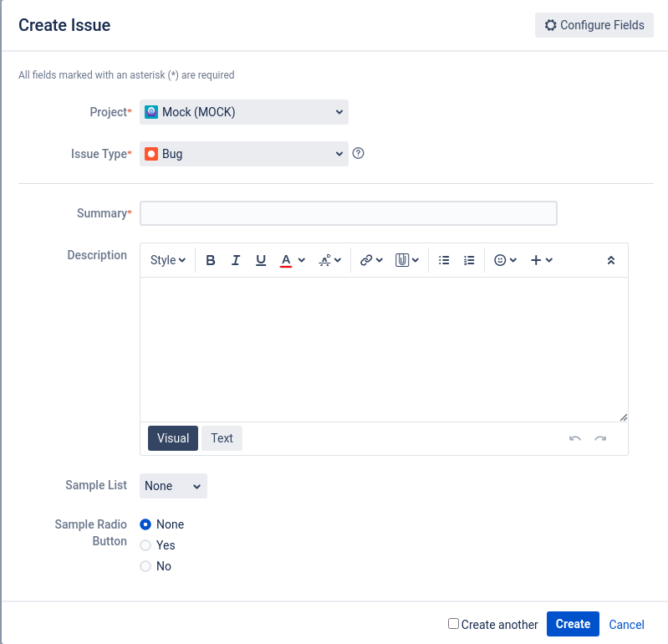
Task: Insert a bulleted list
Action: [x=444, y=260]
